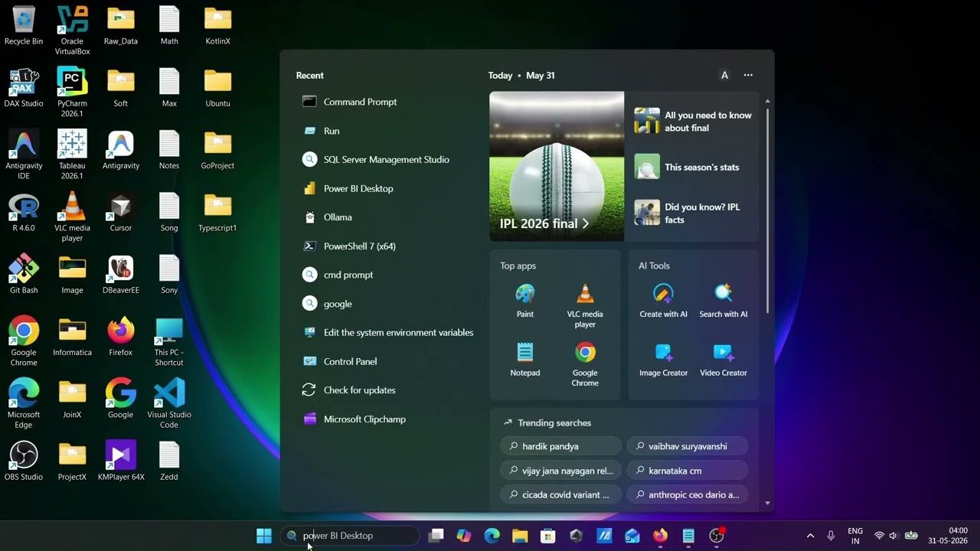
Task: Launch VLC media player from Top apps
Action: click(585, 306)
